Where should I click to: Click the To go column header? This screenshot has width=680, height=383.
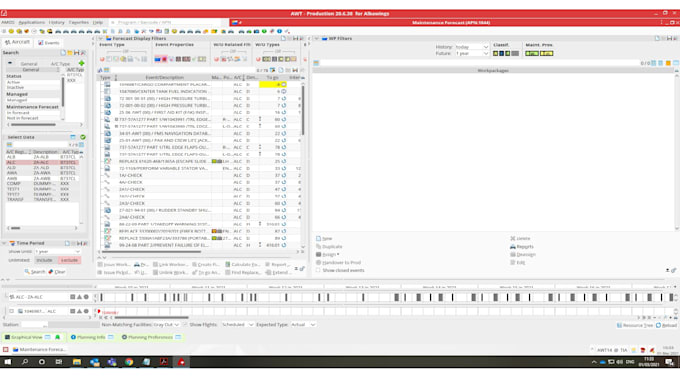coord(272,78)
